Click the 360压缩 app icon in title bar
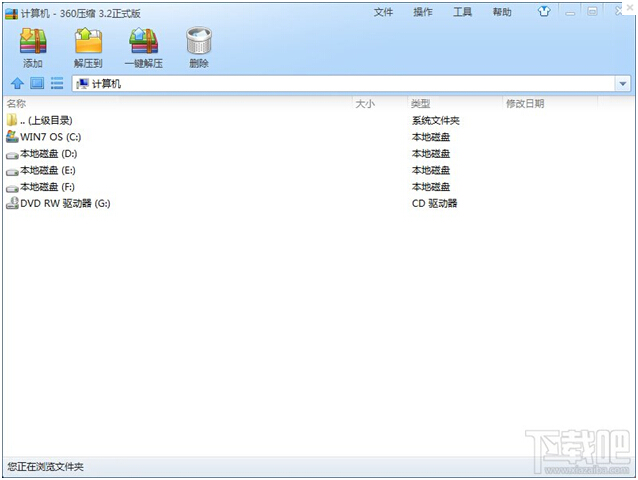Viewport: 638px width, 480px height. click(x=11, y=13)
